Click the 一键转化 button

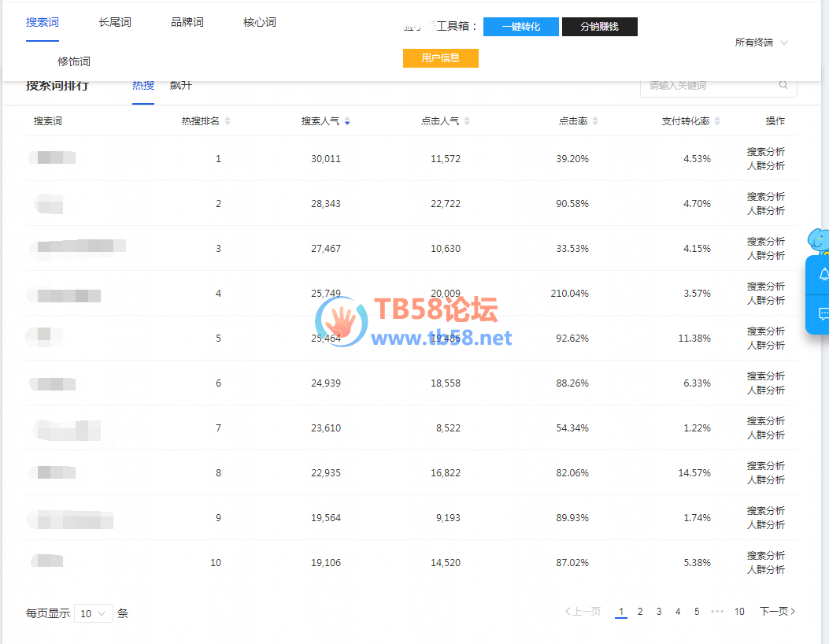[521, 27]
